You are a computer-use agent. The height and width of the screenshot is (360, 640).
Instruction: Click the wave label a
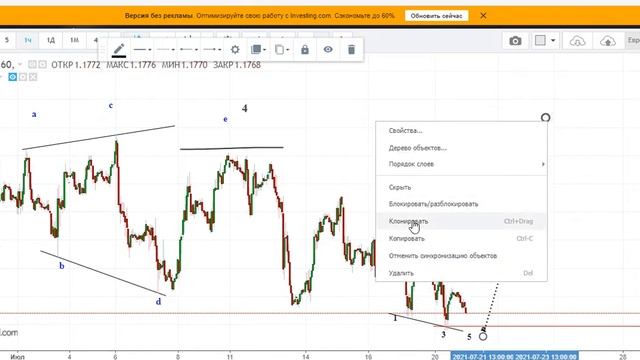tap(34, 114)
